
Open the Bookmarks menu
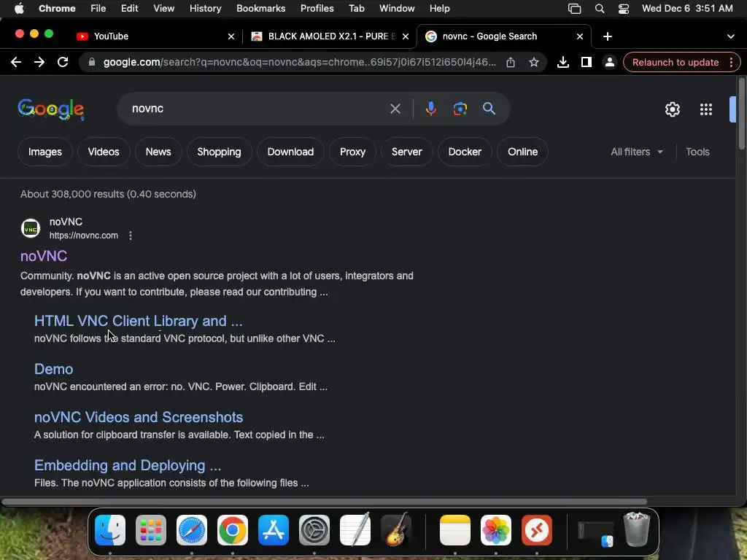point(260,9)
